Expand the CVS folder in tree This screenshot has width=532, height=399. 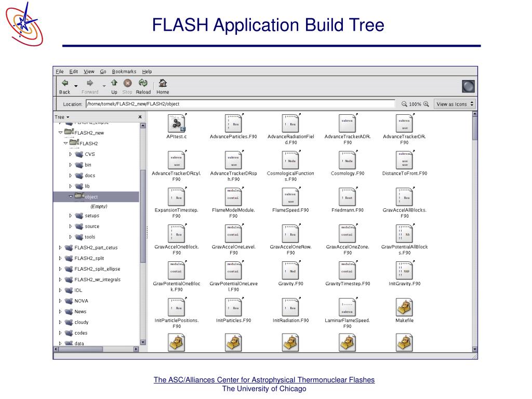pyautogui.click(x=71, y=154)
